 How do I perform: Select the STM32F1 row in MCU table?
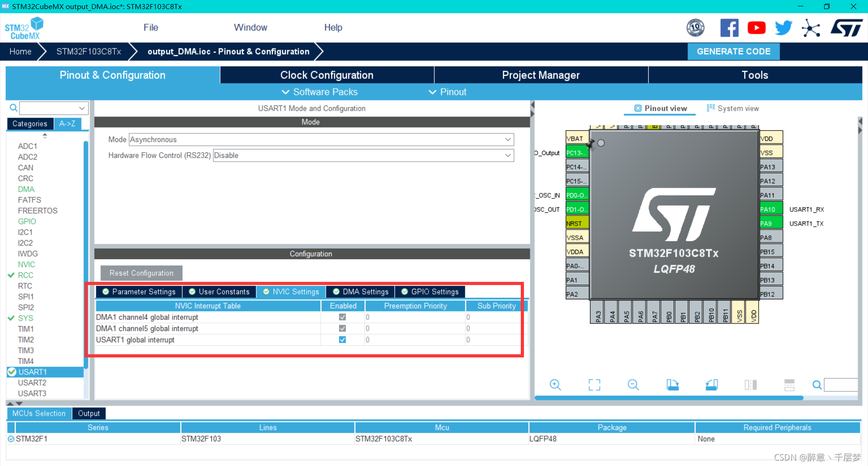[x=433, y=439]
